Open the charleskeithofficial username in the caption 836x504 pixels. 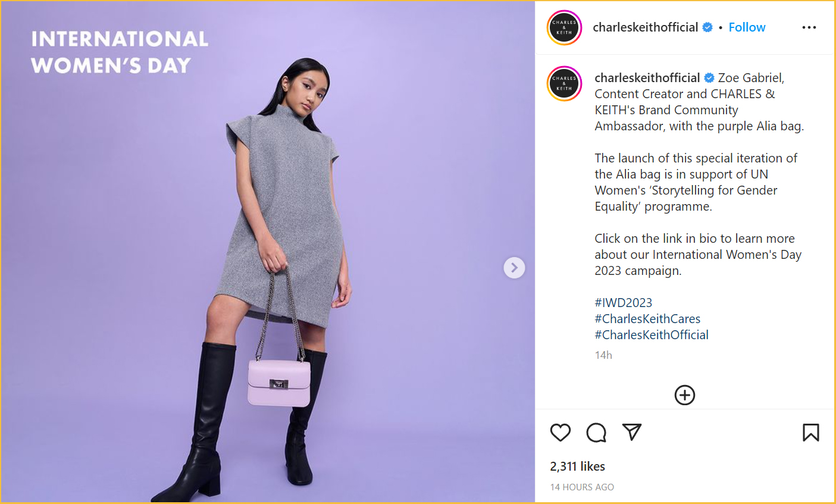647,78
